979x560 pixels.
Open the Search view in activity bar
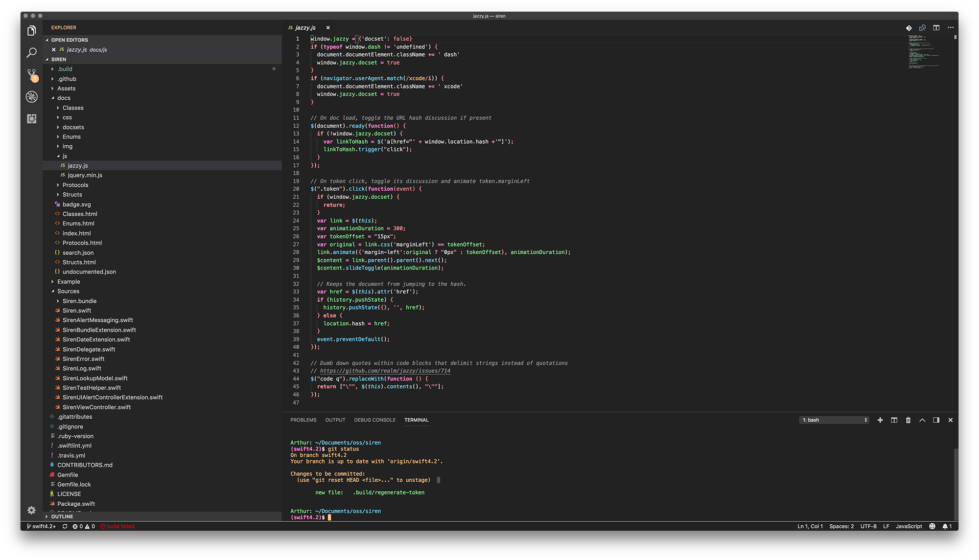point(32,53)
